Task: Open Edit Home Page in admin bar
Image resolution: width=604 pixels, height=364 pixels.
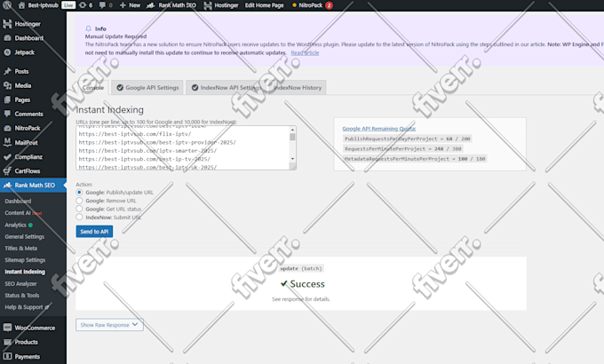Action: click(265, 5)
